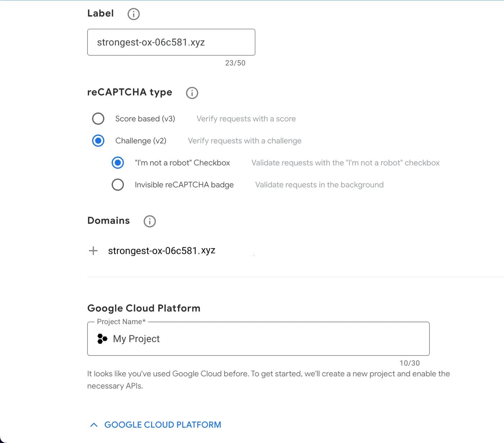Select the Challenge (v2) radio button
The width and height of the screenshot is (504, 443).
pos(98,140)
